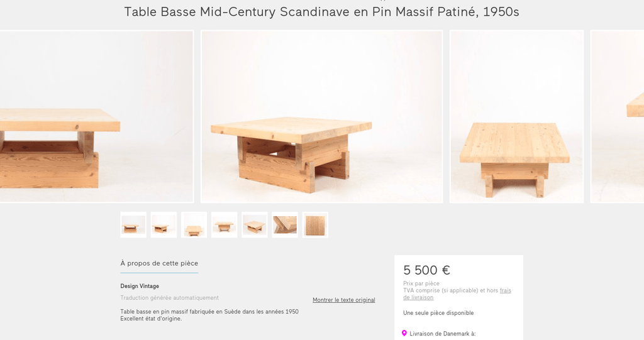Select the first thumbnail of the table
The width and height of the screenshot is (644, 340).
pyautogui.click(x=133, y=224)
